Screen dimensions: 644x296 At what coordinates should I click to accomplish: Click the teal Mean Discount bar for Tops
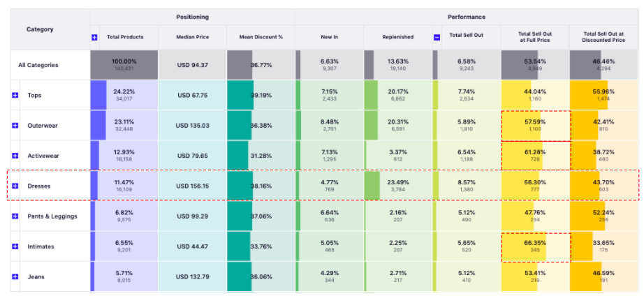tap(240, 95)
